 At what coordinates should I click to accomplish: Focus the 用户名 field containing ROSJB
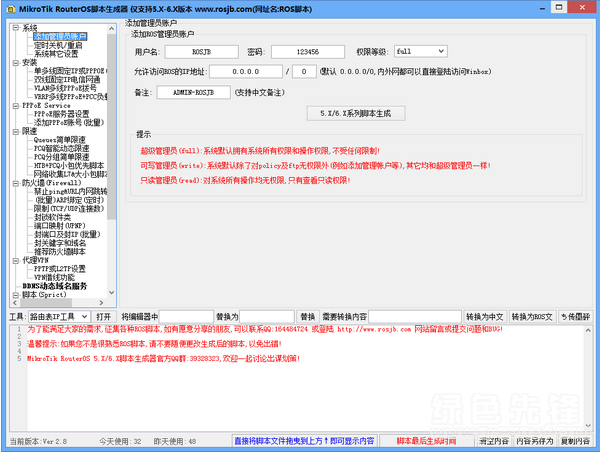(x=202, y=52)
